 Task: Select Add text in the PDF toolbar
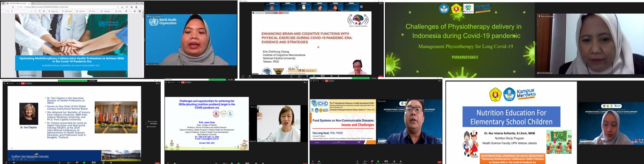tap(81, 11)
